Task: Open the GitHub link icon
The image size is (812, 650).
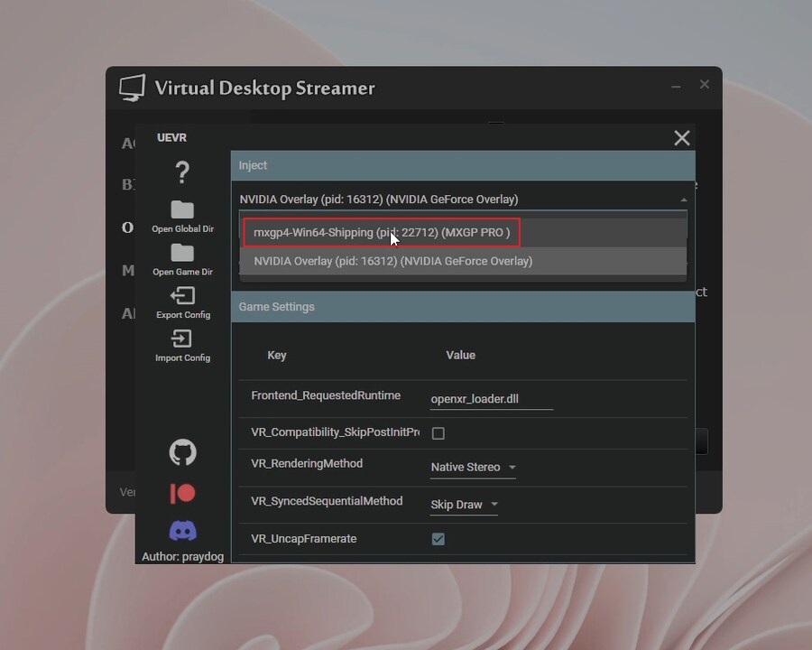Action: 183,452
